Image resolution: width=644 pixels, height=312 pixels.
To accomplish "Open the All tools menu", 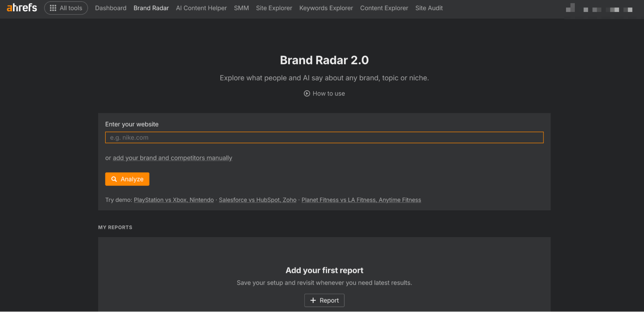I will (66, 8).
